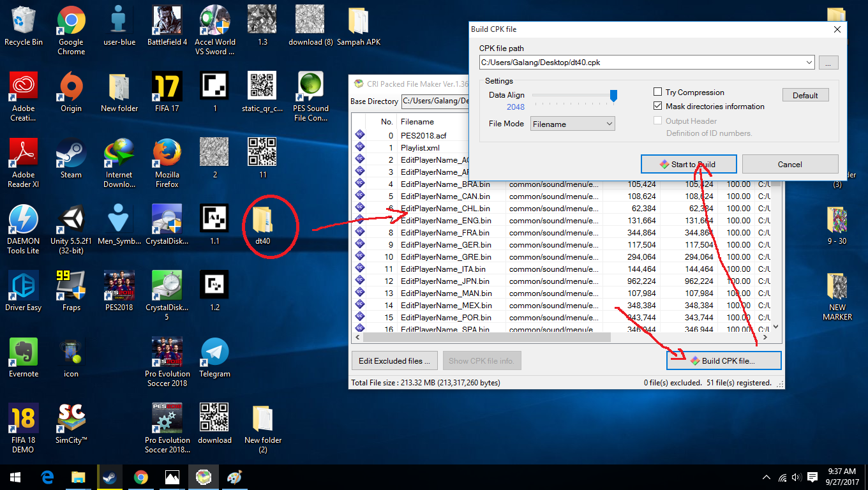Image resolution: width=868 pixels, height=490 pixels.
Task: Open the Recycle Bin desktop icon
Action: (24, 26)
